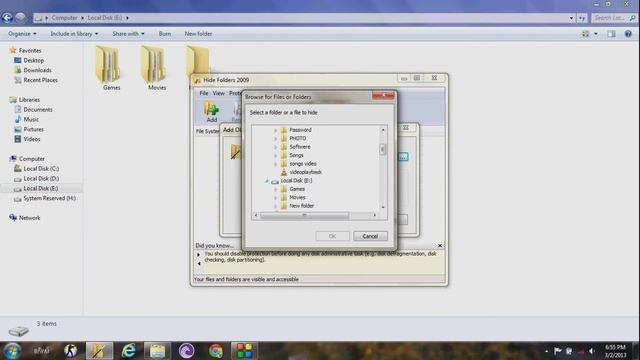Select the Movies folder in browse tree
640x360 pixels.
[x=297, y=198]
